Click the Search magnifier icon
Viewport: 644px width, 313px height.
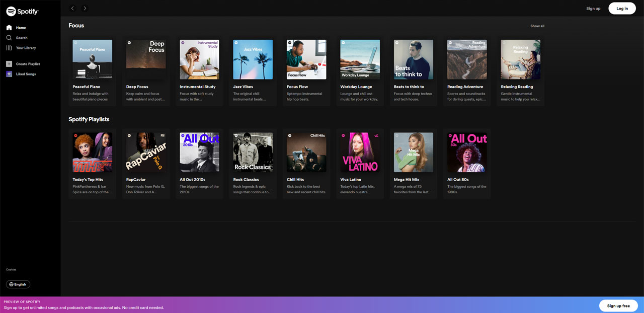tap(9, 38)
